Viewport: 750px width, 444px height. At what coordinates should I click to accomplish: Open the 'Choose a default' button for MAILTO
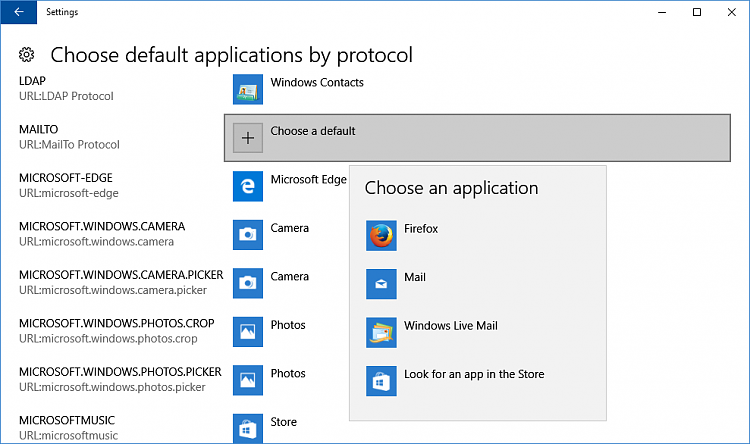[x=477, y=138]
